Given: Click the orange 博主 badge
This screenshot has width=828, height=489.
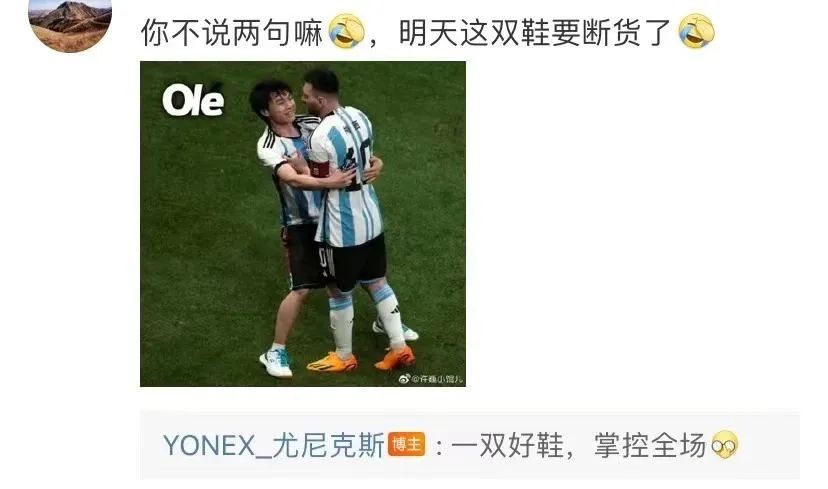Looking at the screenshot, I should (x=407, y=445).
